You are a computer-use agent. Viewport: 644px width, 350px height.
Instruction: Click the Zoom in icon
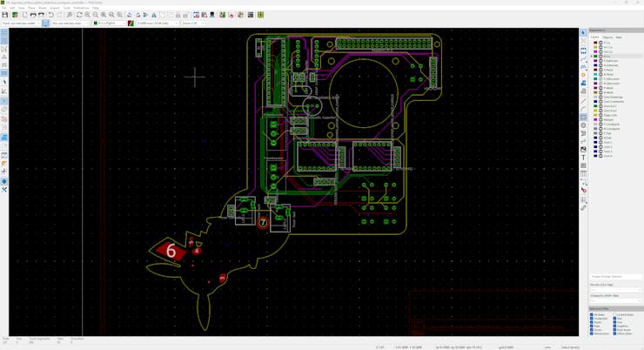click(87, 15)
